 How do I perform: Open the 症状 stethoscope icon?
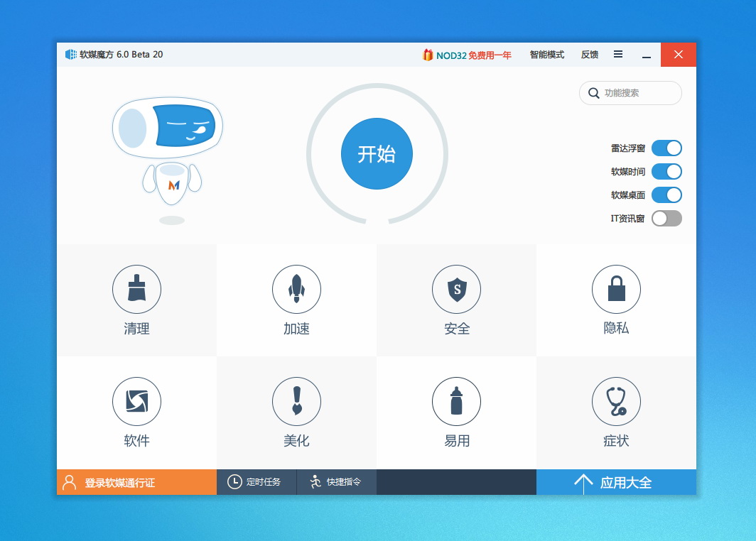(616, 401)
